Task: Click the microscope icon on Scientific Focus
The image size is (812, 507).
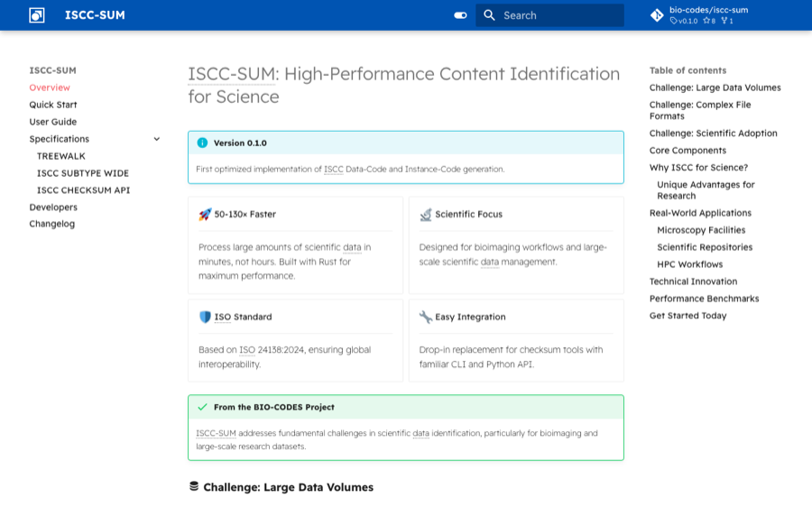Action: click(x=426, y=215)
